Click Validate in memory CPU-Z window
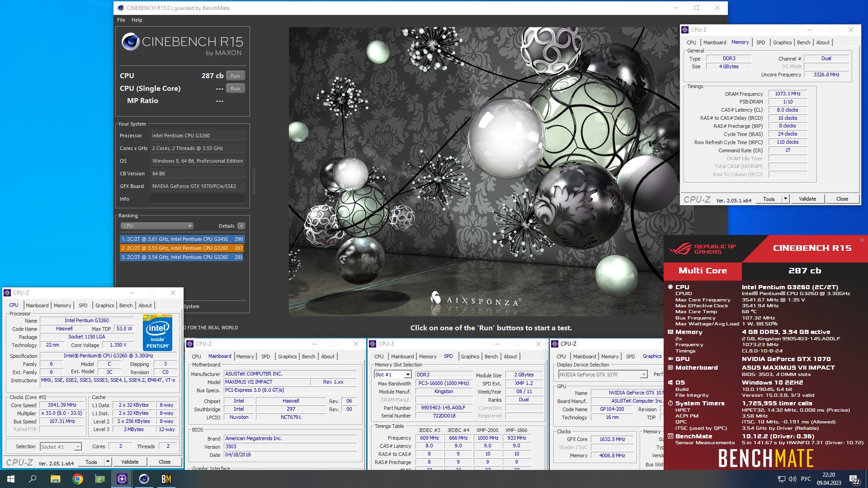 pos(807,199)
